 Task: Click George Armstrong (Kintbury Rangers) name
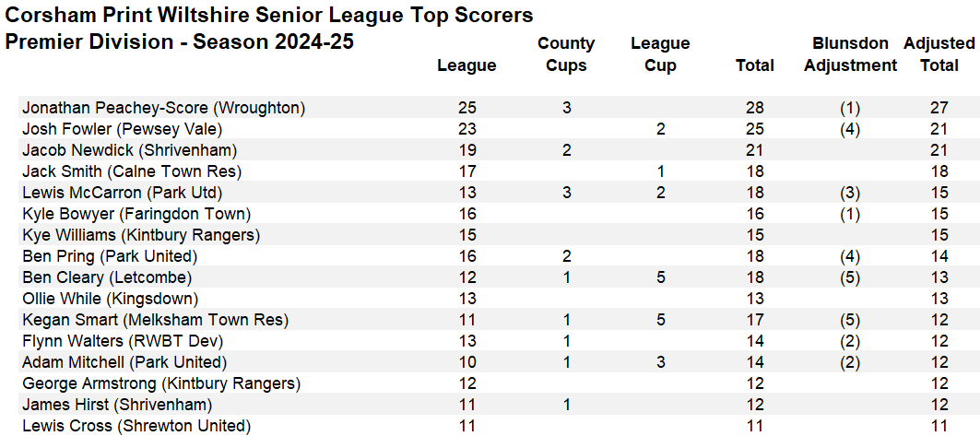click(161, 384)
